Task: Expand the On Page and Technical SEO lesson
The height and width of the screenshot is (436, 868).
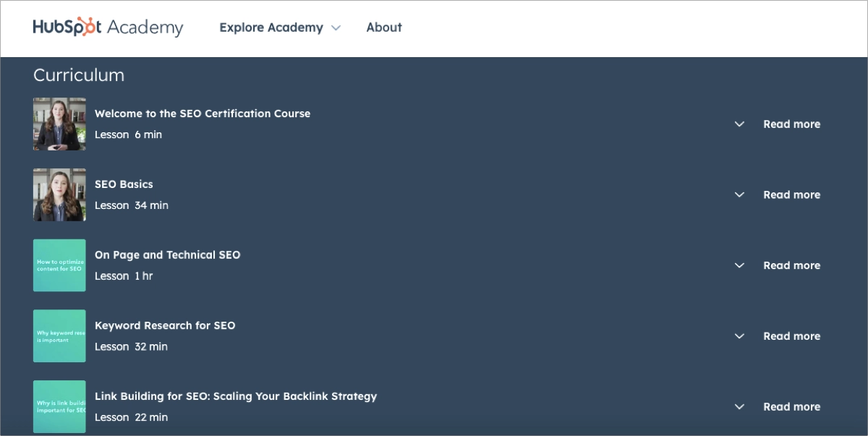Action: point(739,265)
